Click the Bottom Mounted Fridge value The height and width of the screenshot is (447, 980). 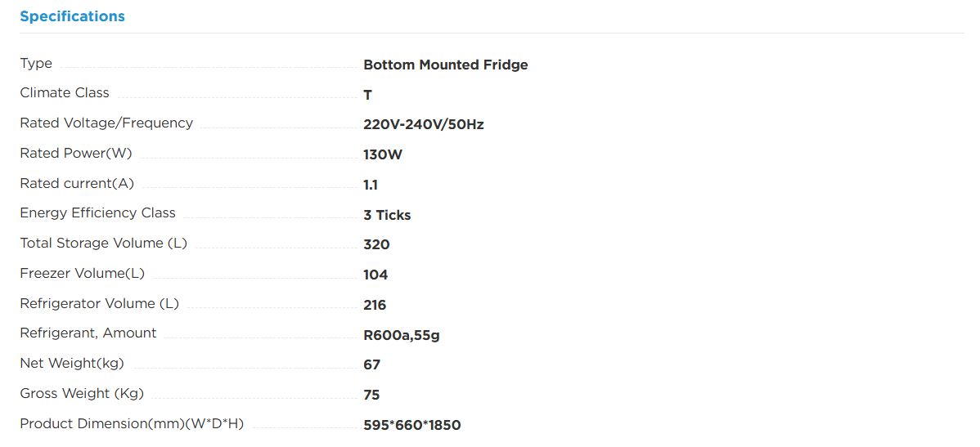[x=446, y=65]
